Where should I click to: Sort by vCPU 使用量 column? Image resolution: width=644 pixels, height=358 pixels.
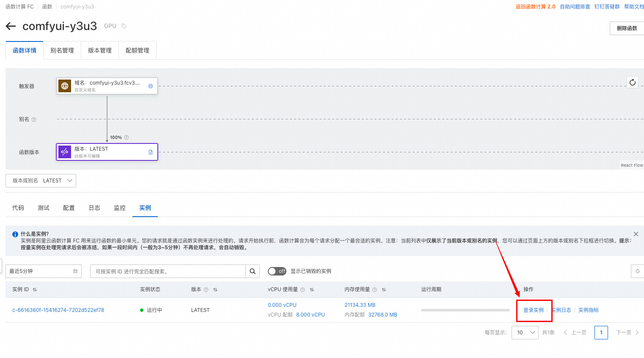coord(312,289)
